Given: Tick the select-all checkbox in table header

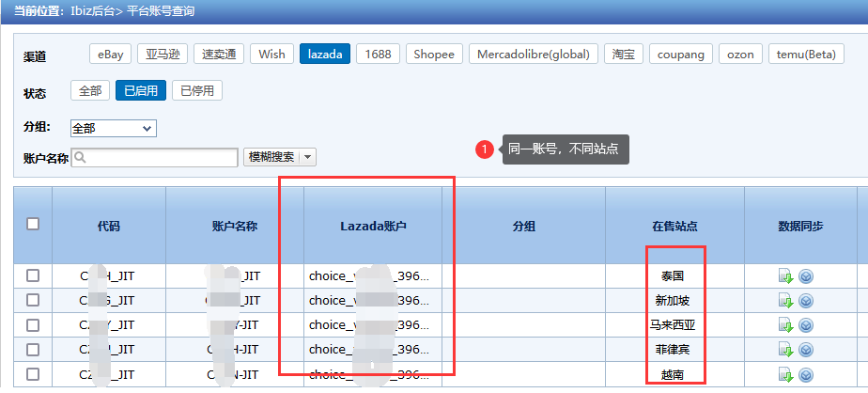Looking at the screenshot, I should tap(33, 224).
